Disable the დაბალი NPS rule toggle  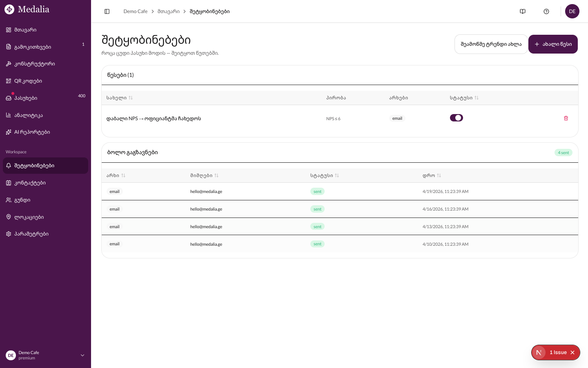[x=457, y=117]
